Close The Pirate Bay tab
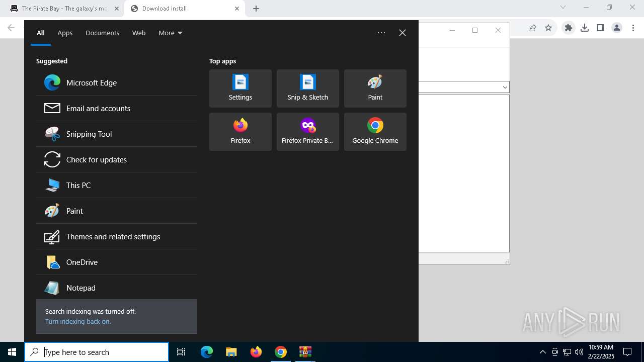 coord(117,9)
